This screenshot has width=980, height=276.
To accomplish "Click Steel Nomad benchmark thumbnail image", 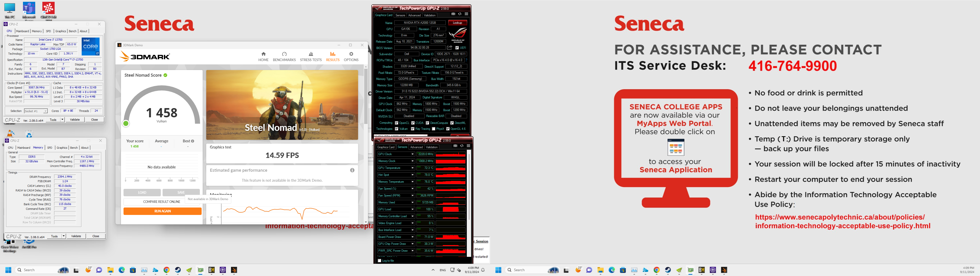I will tap(282, 105).
